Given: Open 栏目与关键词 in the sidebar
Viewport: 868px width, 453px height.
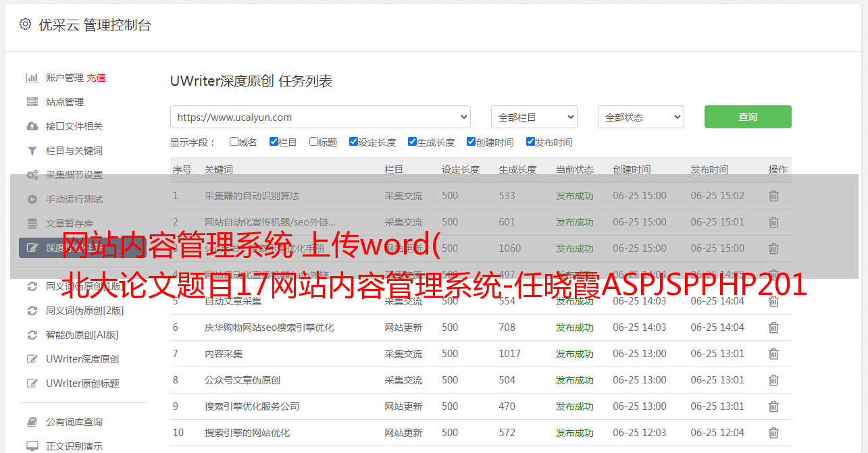Looking at the screenshot, I should [x=74, y=151].
